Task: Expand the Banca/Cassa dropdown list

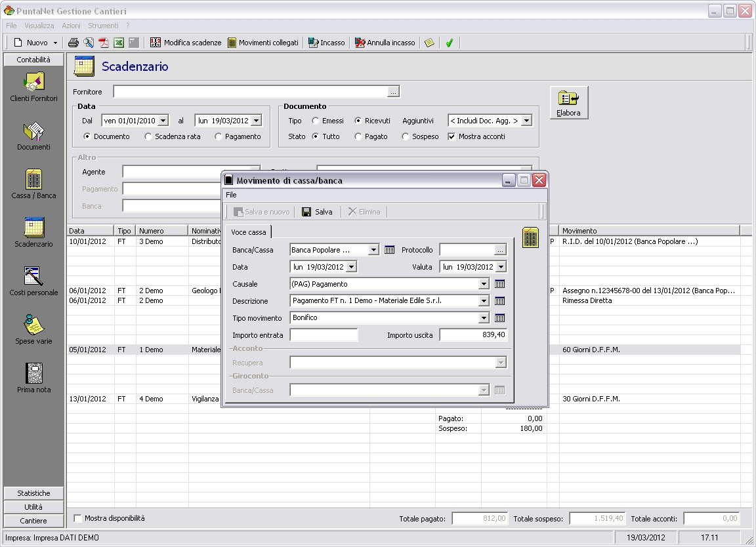Action: click(373, 250)
